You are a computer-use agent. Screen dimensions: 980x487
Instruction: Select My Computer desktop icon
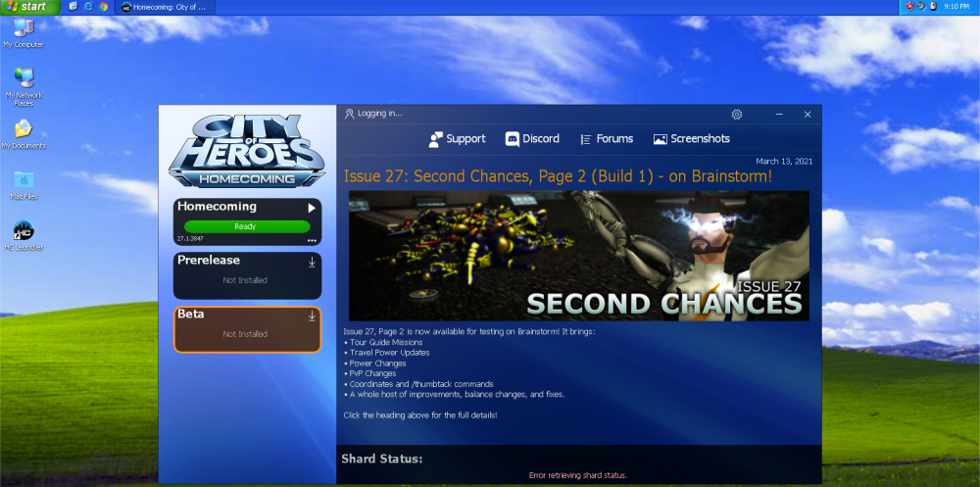pos(24,33)
